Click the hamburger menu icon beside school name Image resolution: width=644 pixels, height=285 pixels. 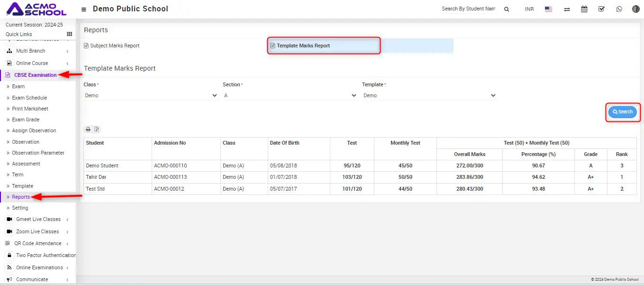pyautogui.click(x=84, y=9)
